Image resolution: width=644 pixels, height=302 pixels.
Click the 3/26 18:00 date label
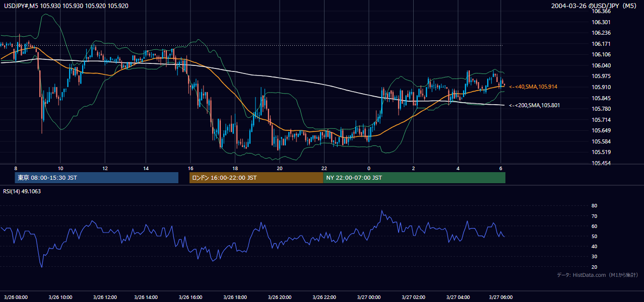[235, 297]
